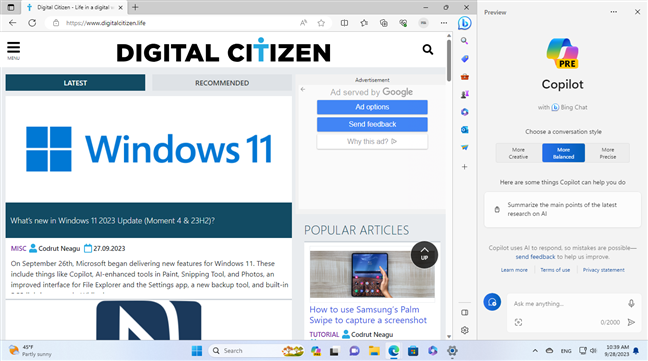The height and width of the screenshot is (361, 648).
Task: Open Copilot Privacy statement link
Action: 603,270
